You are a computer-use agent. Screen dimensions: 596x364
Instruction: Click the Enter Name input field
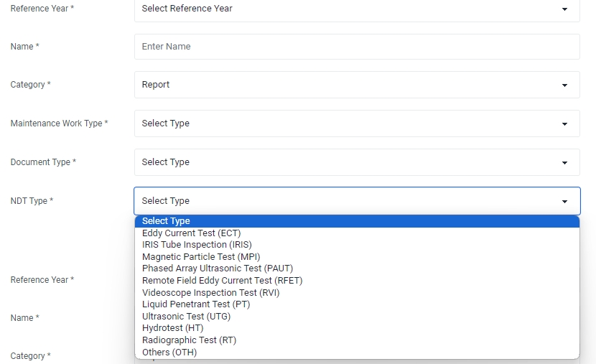click(356, 47)
